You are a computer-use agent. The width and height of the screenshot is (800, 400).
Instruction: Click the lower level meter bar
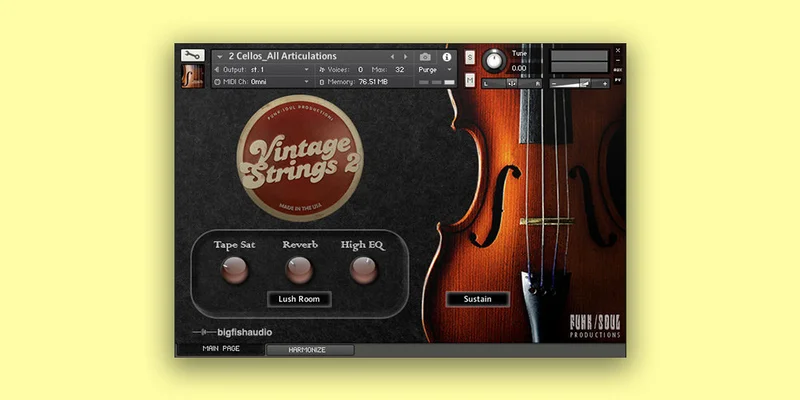tap(580, 67)
